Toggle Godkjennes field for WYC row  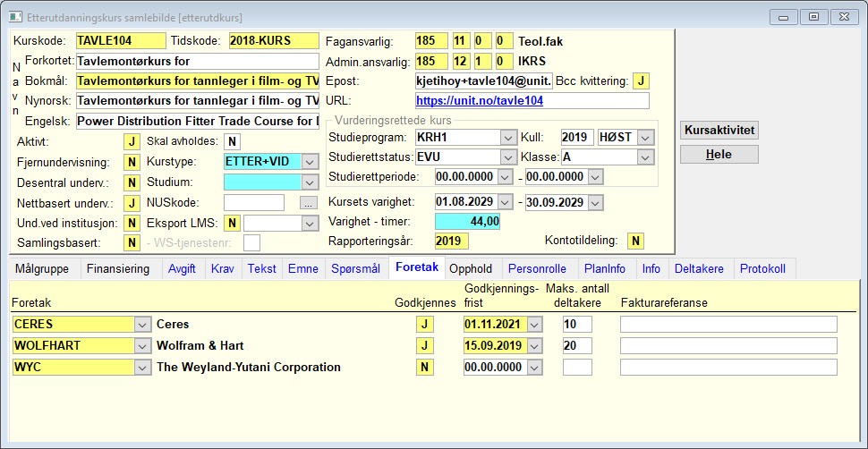tap(424, 367)
